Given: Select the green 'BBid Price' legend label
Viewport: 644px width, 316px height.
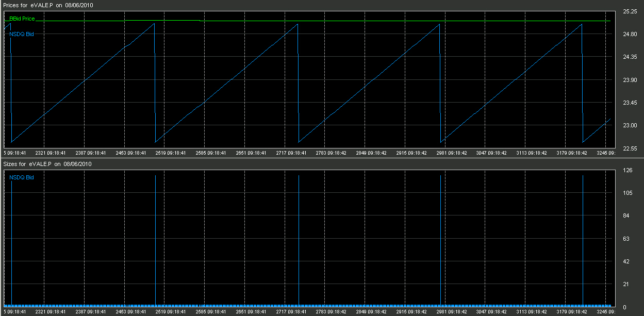Looking at the screenshot, I should pyautogui.click(x=22, y=18).
